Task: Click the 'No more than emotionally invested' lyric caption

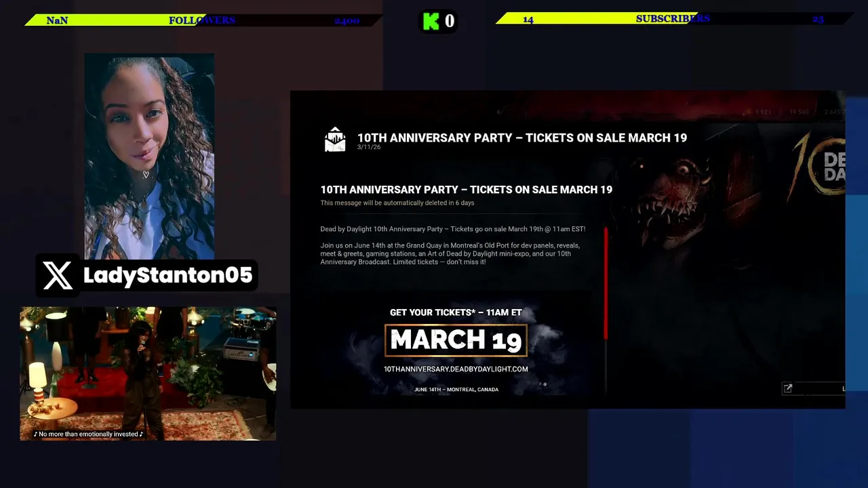Action: pyautogui.click(x=89, y=434)
